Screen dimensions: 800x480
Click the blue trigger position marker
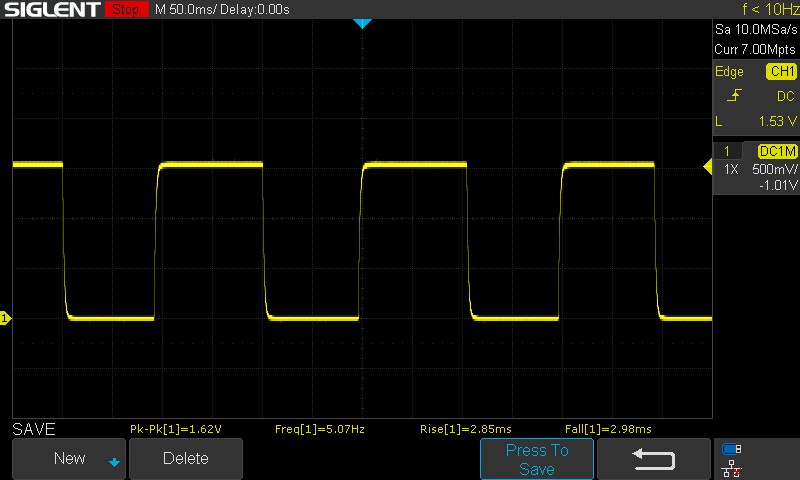(x=362, y=23)
